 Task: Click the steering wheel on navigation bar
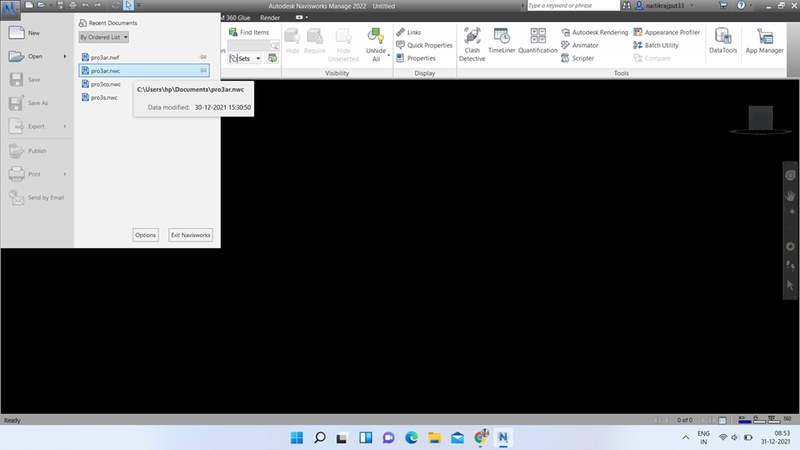[790, 175]
